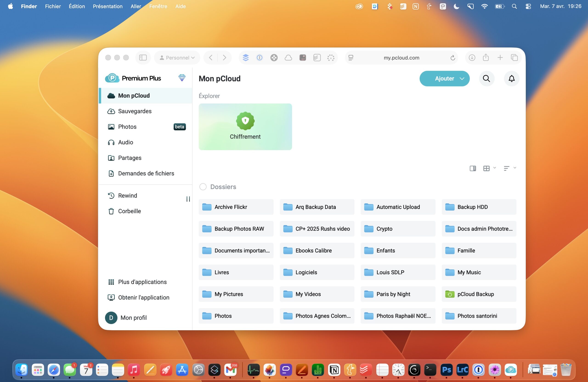Open the Présentation menu in menu bar
This screenshot has height=382, width=588.
(107, 6)
